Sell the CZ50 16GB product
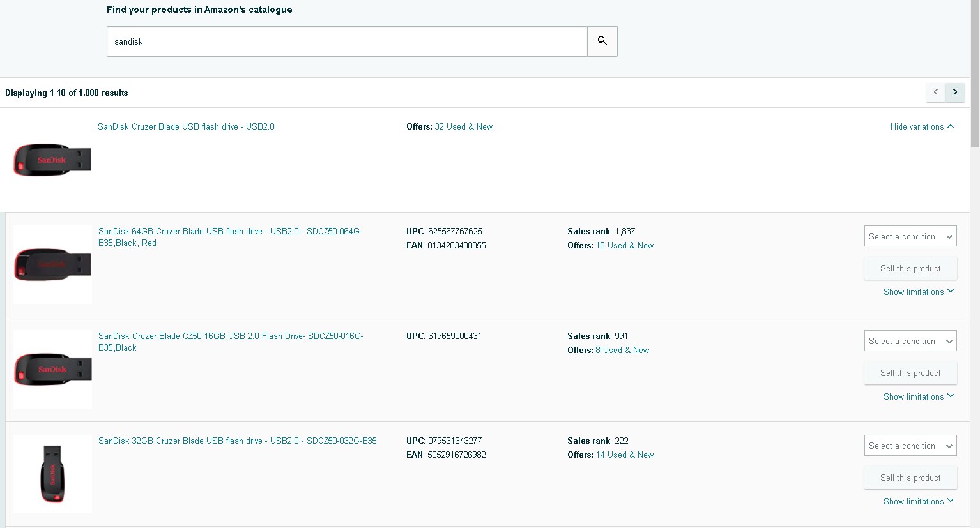Screen dimensions: 980x528 coord(910,373)
